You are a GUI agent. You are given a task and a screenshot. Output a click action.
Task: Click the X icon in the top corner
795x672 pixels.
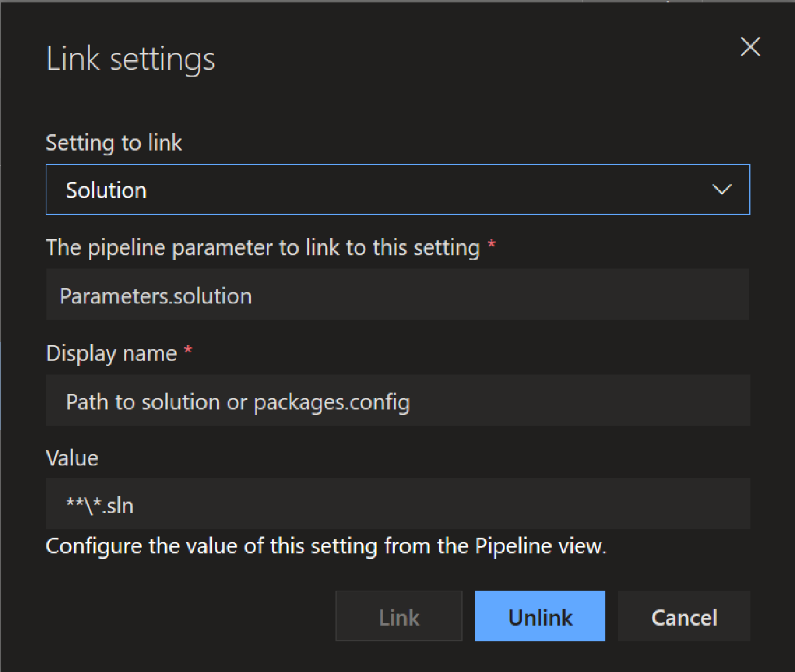(x=750, y=47)
